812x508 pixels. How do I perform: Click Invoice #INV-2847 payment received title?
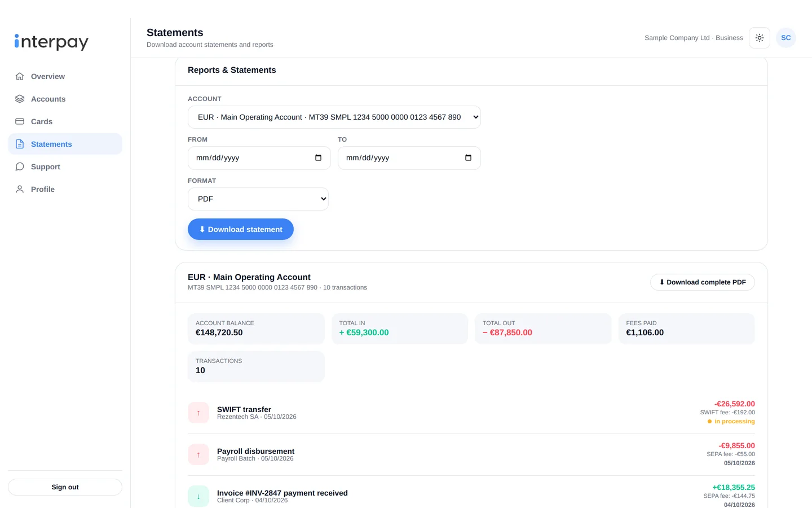click(x=283, y=493)
